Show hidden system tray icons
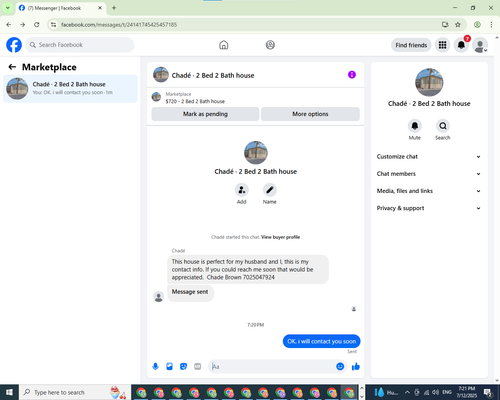The width and height of the screenshot is (500, 400). pos(407,392)
